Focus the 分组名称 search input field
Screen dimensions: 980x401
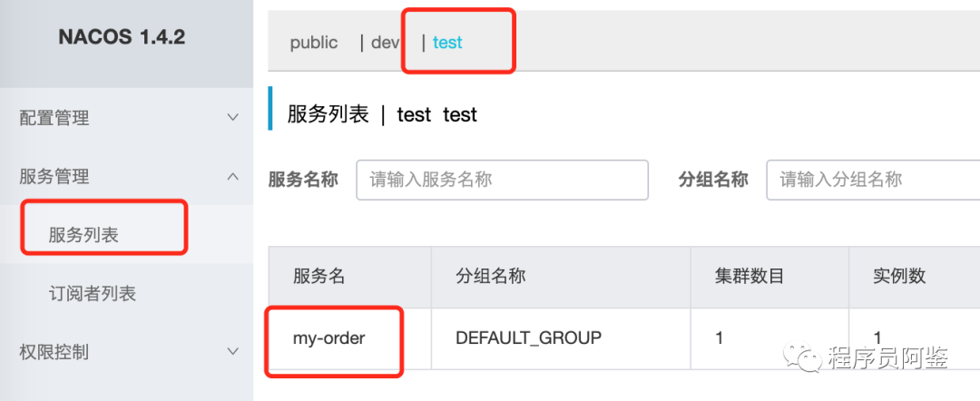[871, 180]
